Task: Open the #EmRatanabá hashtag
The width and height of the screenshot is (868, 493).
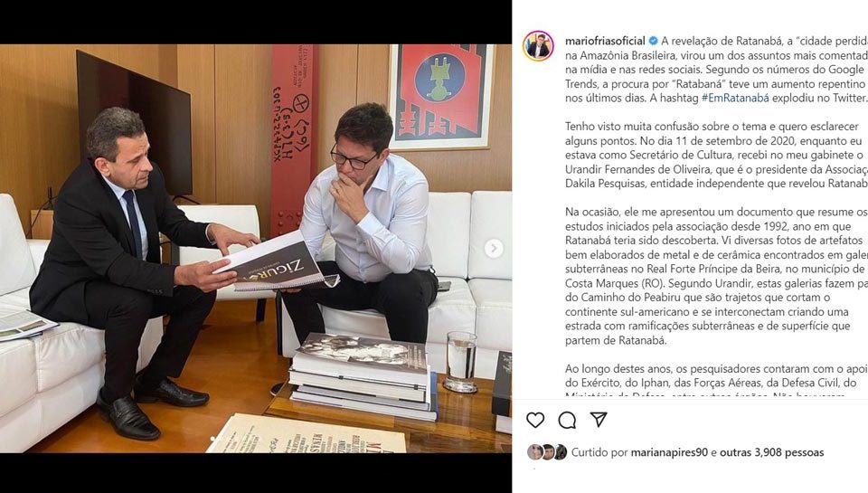Action: pyautogui.click(x=735, y=98)
